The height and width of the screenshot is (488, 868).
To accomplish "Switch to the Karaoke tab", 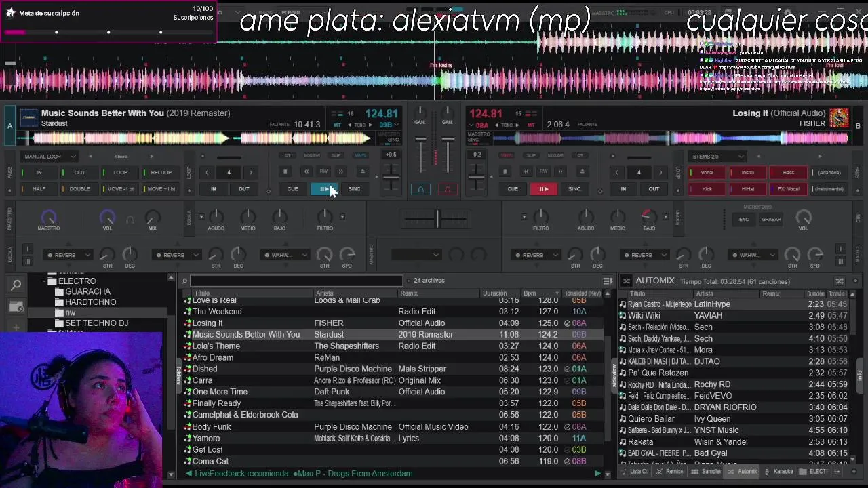I will [x=778, y=472].
